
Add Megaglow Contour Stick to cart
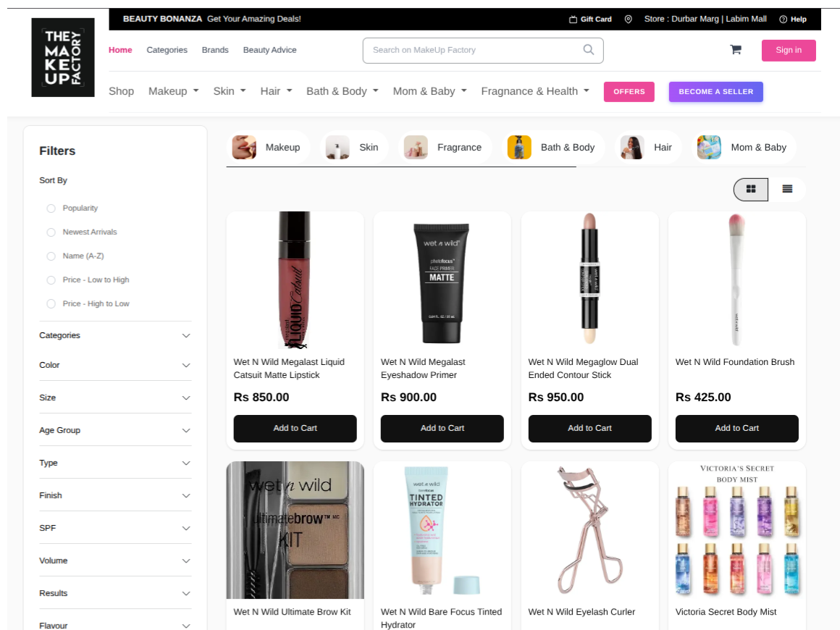click(590, 429)
